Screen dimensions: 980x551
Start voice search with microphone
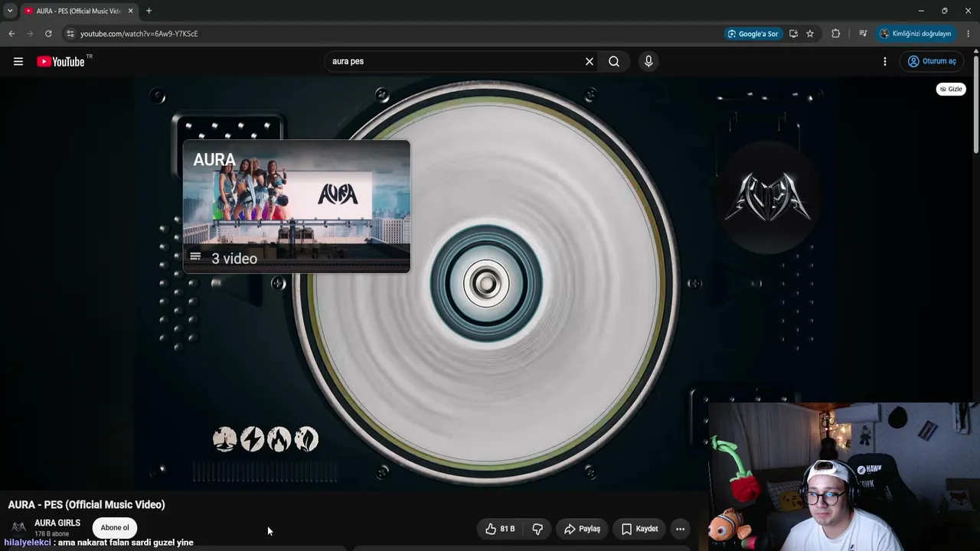click(x=648, y=61)
